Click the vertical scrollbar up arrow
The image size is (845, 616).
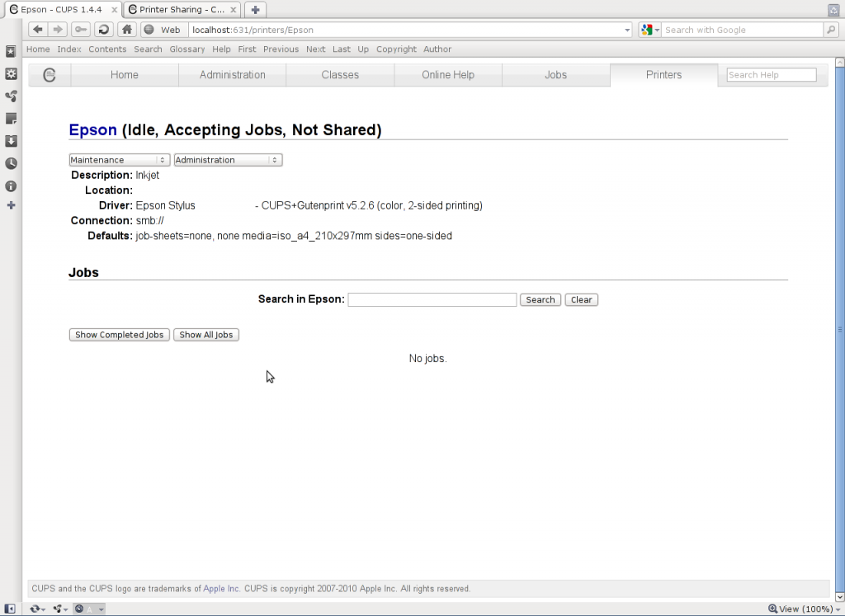point(839,63)
